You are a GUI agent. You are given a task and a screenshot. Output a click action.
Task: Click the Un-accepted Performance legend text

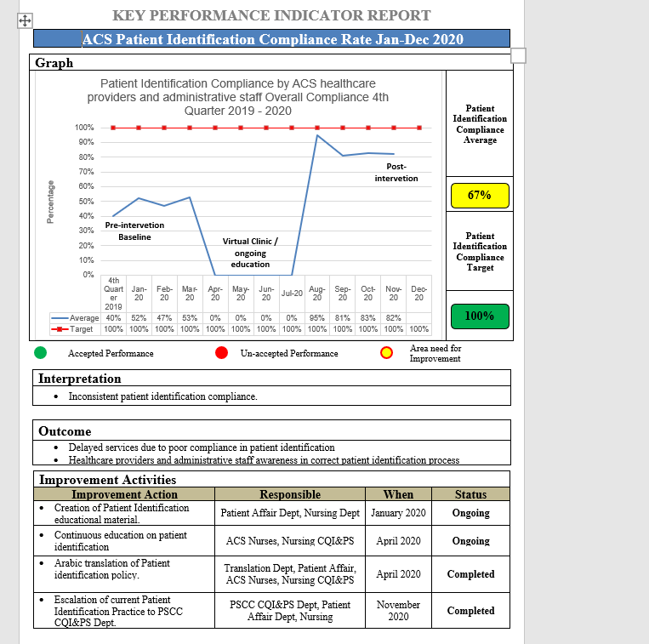(x=289, y=353)
